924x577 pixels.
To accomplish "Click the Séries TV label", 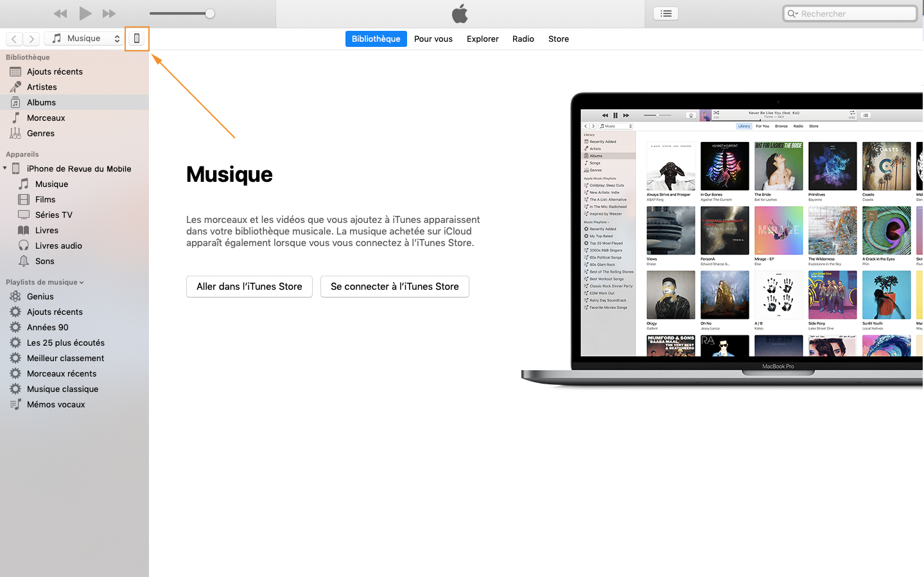I will (54, 215).
